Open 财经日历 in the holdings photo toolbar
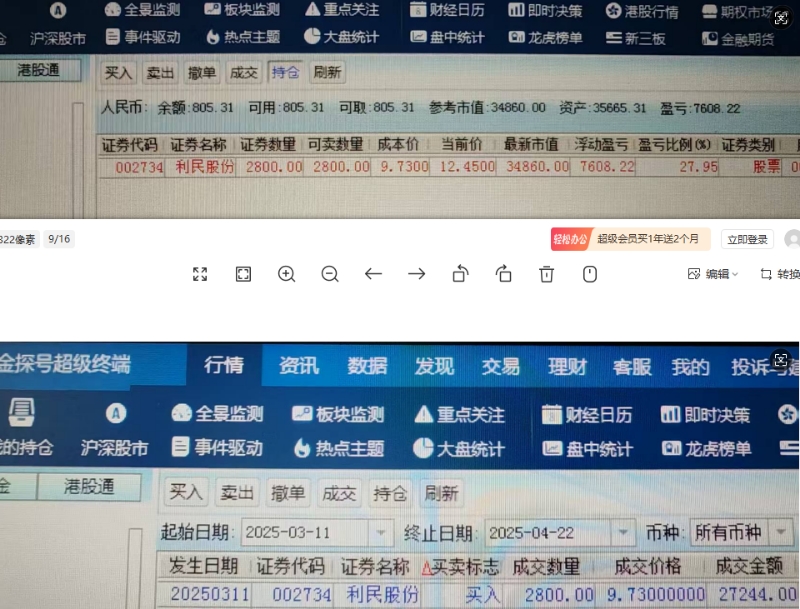 447,10
